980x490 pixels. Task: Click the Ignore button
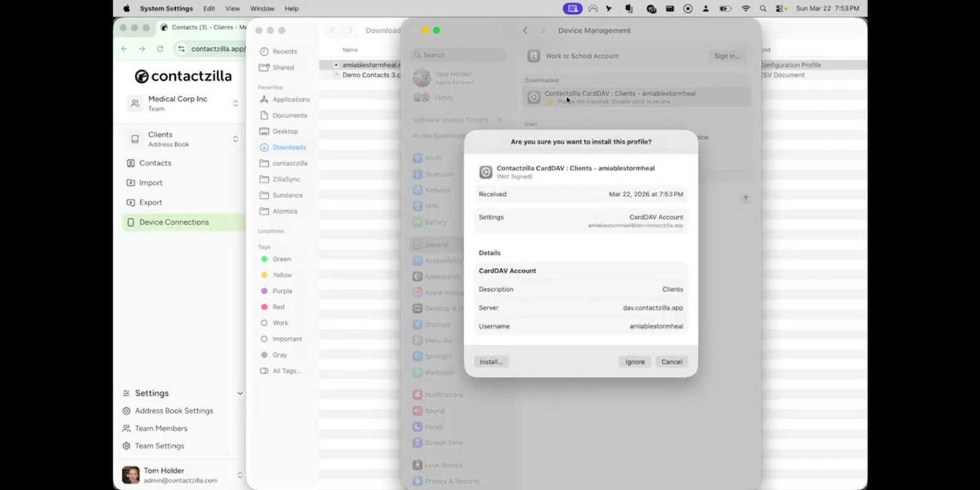point(635,362)
